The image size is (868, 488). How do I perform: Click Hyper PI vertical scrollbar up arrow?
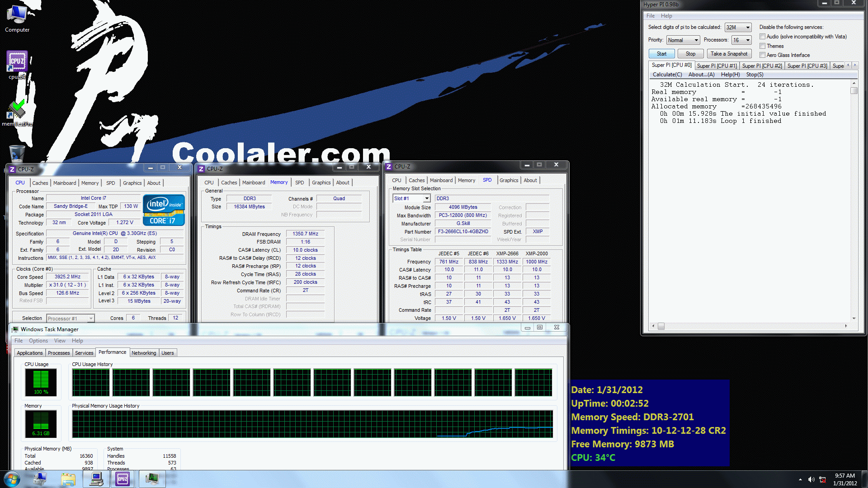point(854,84)
